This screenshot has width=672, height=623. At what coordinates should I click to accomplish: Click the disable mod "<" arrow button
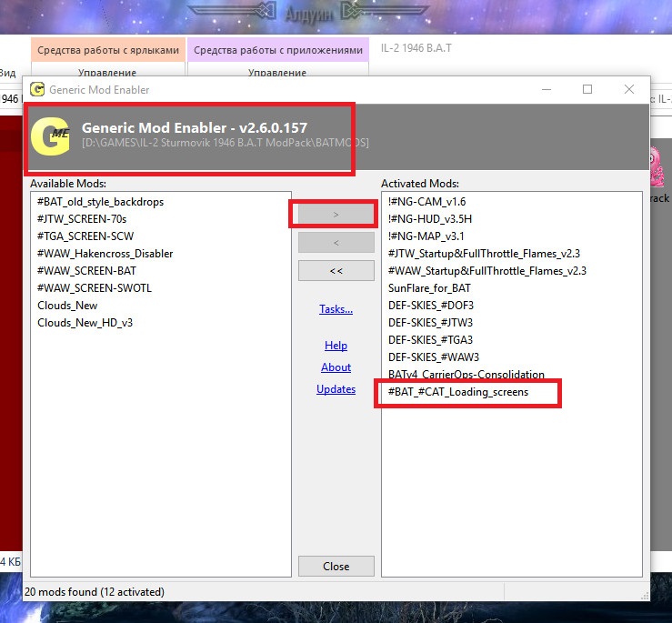pyautogui.click(x=336, y=243)
